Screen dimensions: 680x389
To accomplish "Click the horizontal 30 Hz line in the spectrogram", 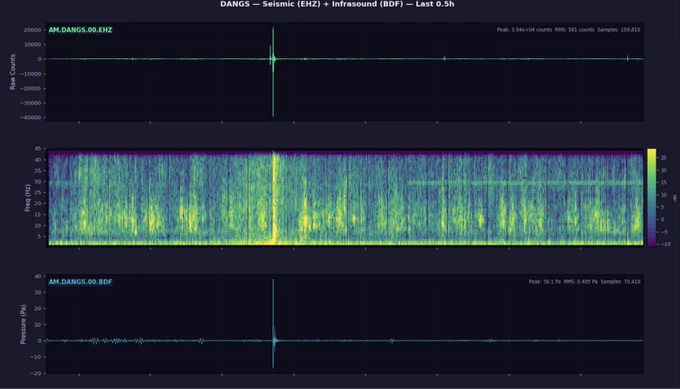I will 525,183.
